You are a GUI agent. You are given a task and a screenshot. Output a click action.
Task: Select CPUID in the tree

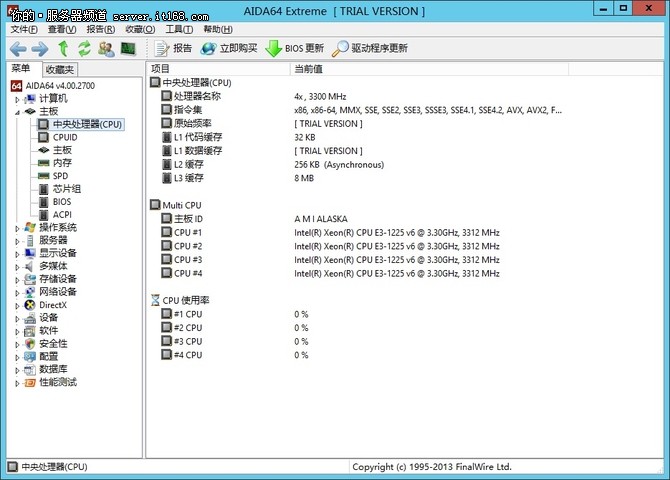coord(58,137)
